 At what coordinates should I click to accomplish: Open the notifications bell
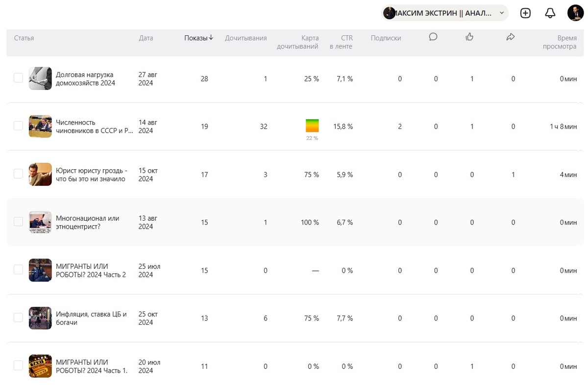550,13
